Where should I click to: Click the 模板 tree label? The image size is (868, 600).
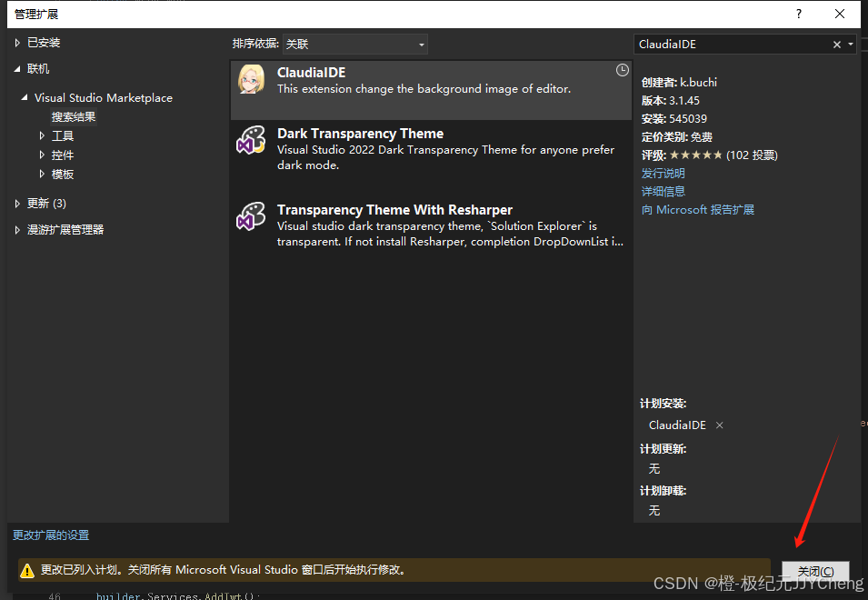(63, 174)
